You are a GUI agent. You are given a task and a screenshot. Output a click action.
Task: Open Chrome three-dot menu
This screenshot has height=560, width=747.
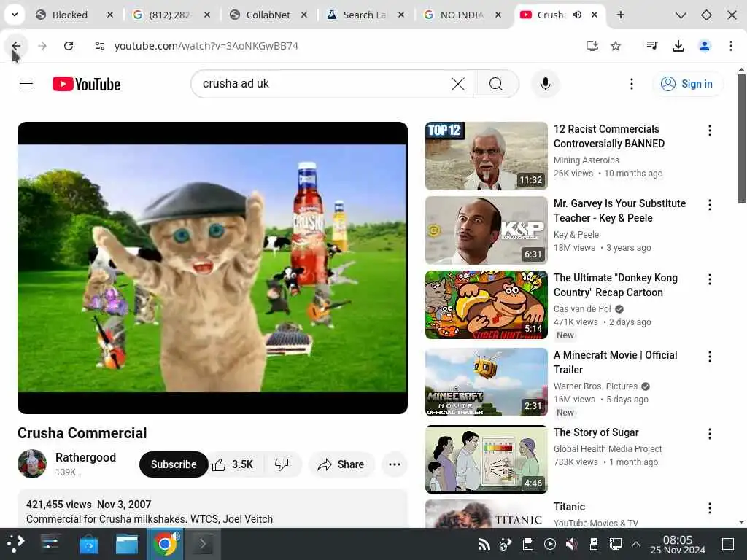(730, 46)
